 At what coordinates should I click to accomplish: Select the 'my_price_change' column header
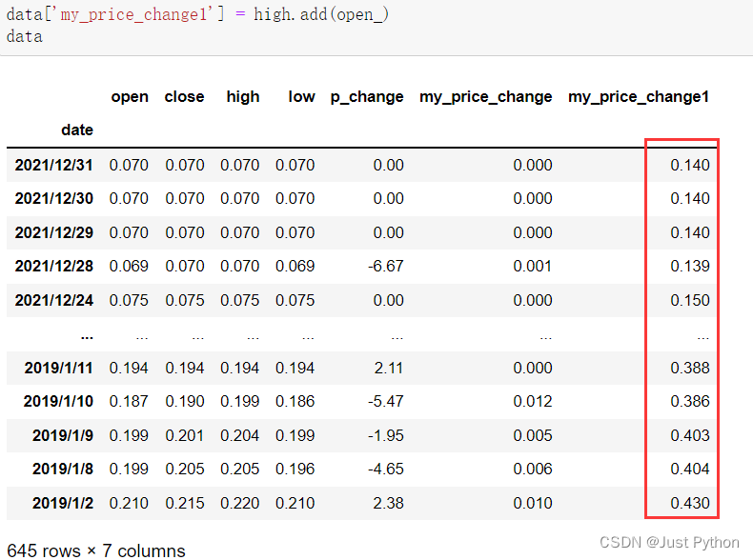pos(485,97)
